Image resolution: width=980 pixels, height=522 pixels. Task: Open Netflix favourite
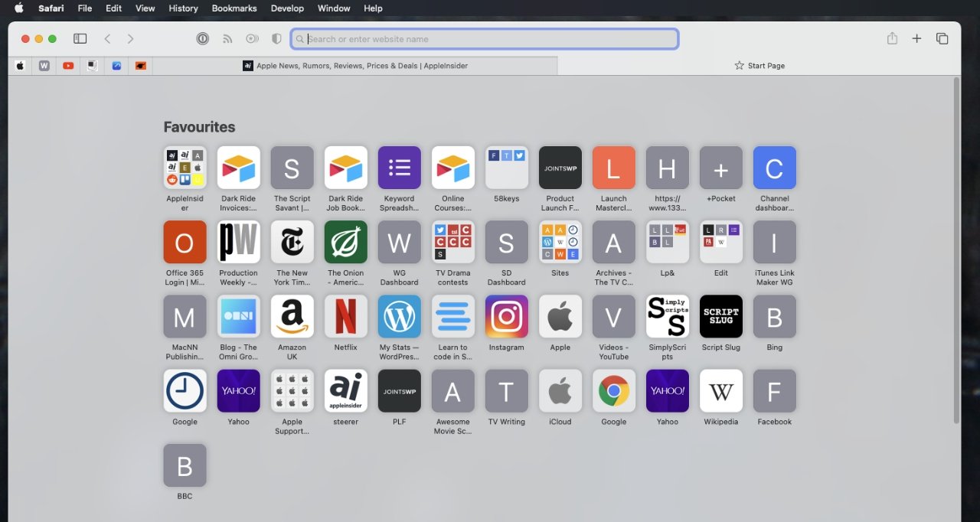click(x=345, y=316)
